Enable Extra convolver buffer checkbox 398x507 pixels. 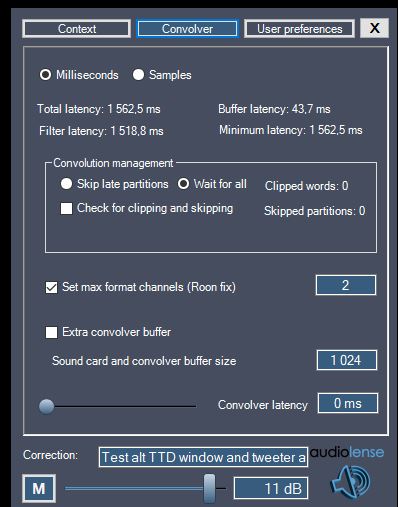tap(51, 332)
